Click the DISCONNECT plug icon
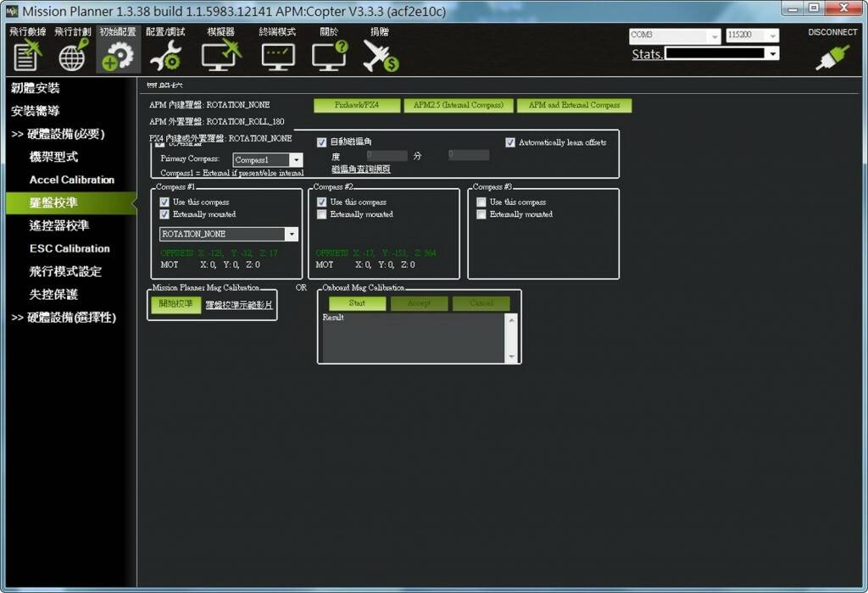868x593 pixels. pos(832,57)
